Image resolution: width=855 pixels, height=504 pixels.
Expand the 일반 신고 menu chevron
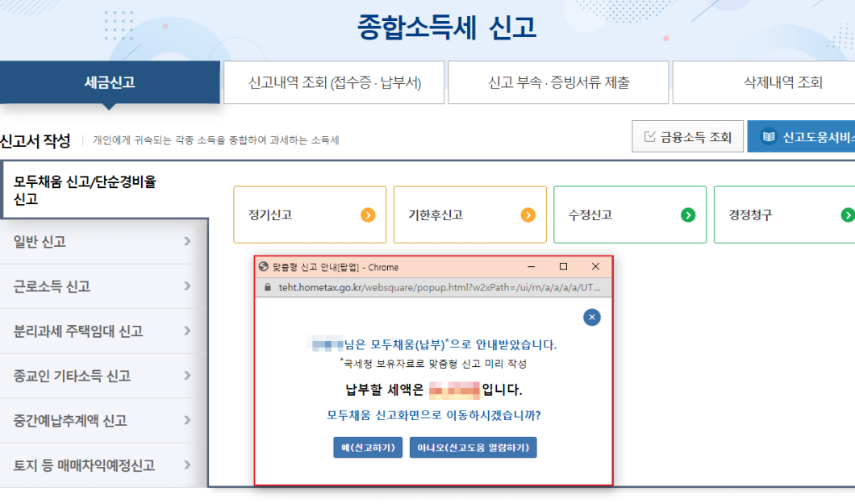(187, 240)
